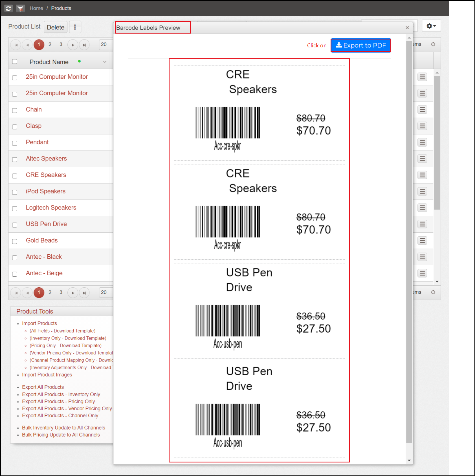Open row menu icon for iPod Speakers row

click(x=422, y=191)
